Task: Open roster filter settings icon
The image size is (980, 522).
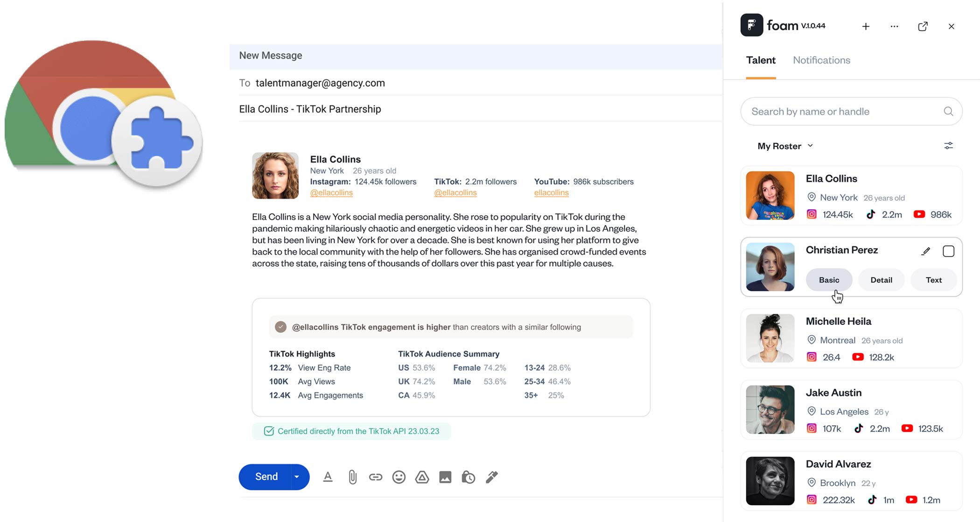Action: tap(948, 146)
